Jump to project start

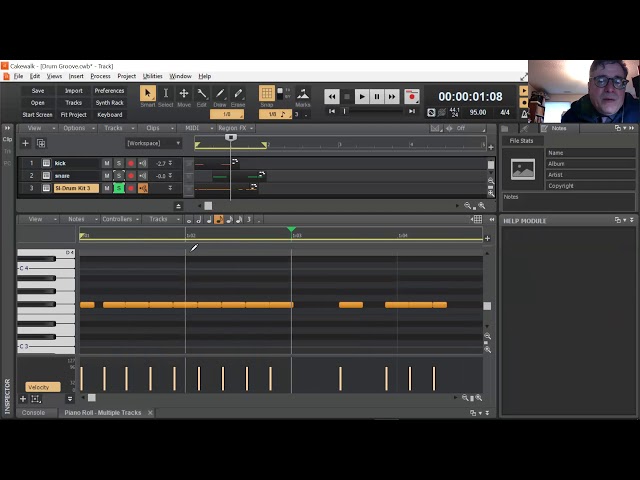pyautogui.click(x=332, y=111)
